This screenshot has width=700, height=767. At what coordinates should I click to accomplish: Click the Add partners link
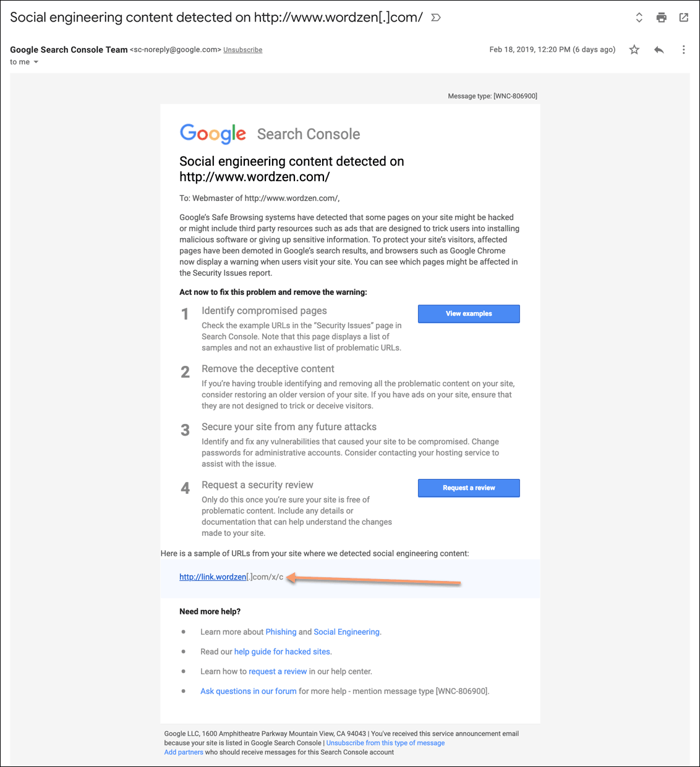[x=184, y=752]
